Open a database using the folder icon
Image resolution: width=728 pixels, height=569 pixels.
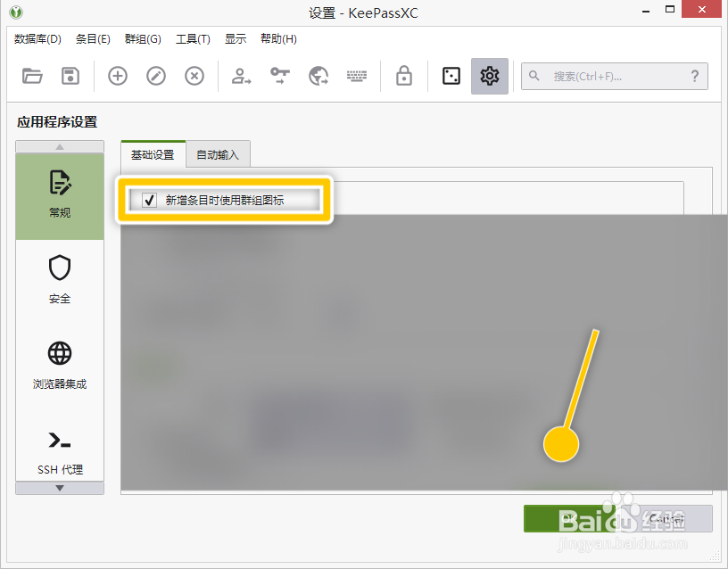pyautogui.click(x=33, y=76)
